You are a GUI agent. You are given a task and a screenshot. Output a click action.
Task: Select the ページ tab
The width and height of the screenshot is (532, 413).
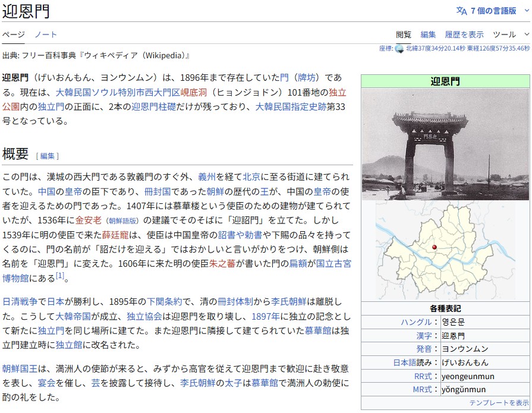click(13, 34)
